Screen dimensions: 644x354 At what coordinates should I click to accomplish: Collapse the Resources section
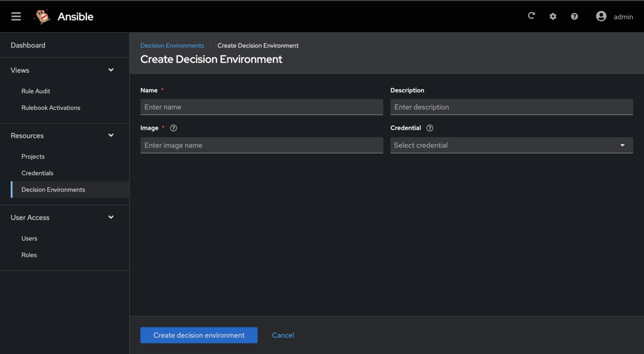(x=111, y=135)
